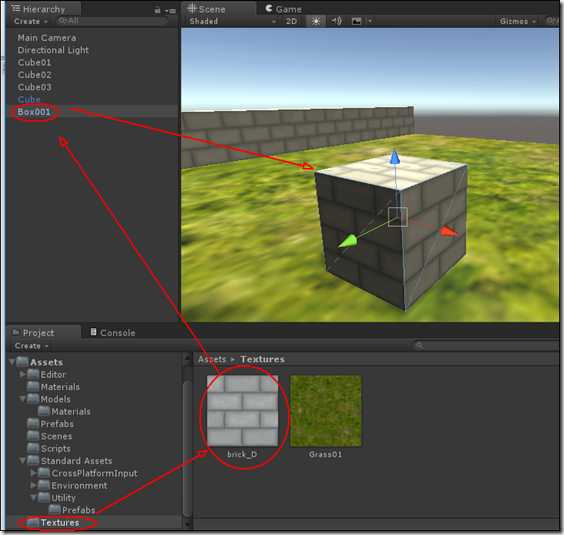Switch to the Scene tab
564x535 pixels.
click(x=220, y=9)
